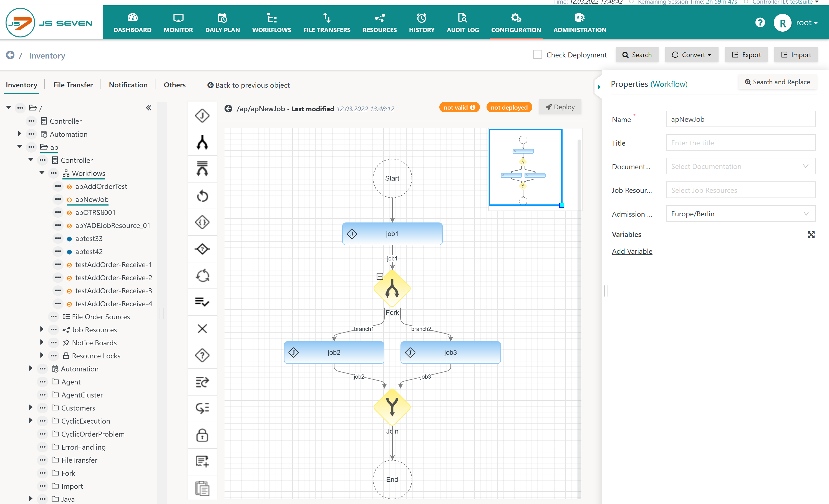829x504 pixels.
Task: Collapse the root folder tree
Action: (9, 108)
